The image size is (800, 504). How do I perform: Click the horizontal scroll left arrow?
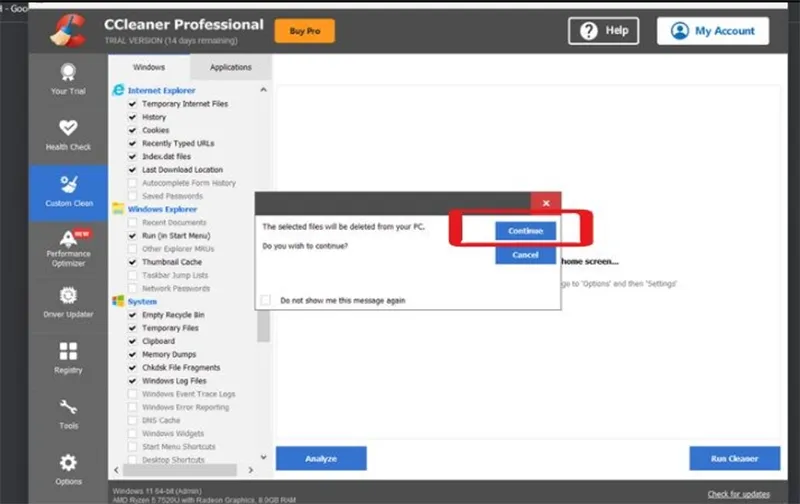(116, 470)
